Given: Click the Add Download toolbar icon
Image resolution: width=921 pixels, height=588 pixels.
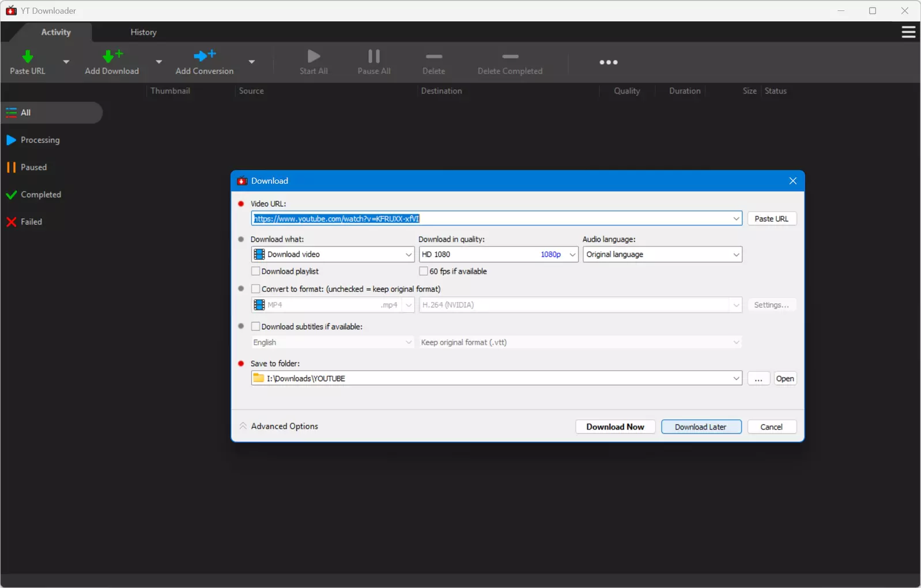Looking at the screenshot, I should point(112,56).
